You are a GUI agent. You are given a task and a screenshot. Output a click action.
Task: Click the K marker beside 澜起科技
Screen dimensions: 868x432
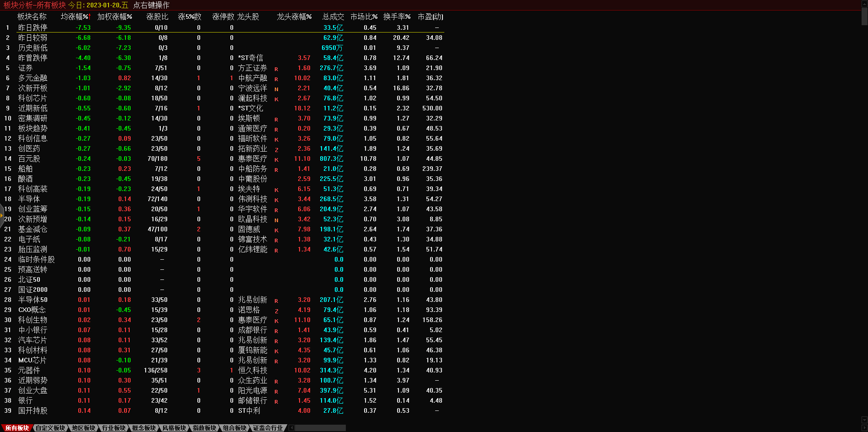pos(276,99)
